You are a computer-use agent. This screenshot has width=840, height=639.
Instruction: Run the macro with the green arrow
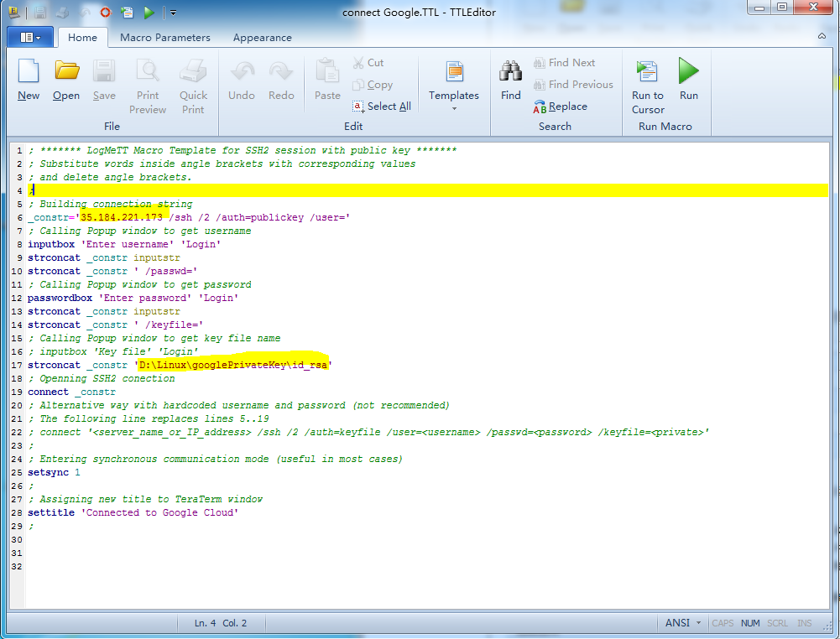click(x=689, y=81)
